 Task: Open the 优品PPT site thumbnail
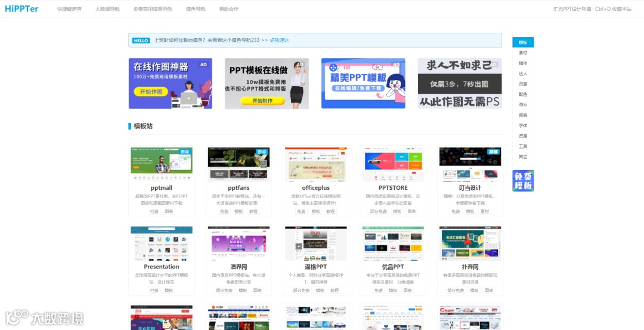[393, 243]
